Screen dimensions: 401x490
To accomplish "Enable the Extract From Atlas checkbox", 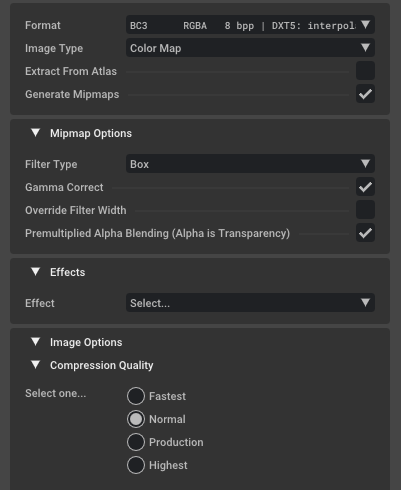I will (x=365, y=71).
